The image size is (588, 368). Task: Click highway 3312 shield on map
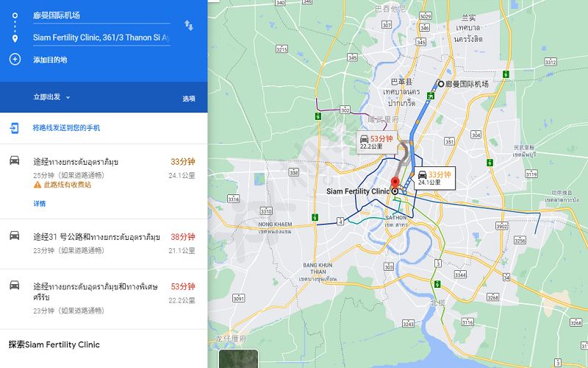[x=551, y=62]
